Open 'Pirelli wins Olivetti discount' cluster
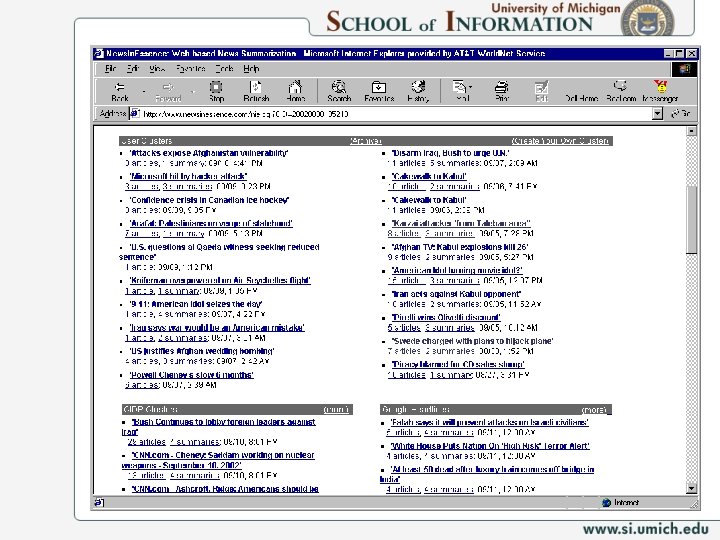 (445, 317)
